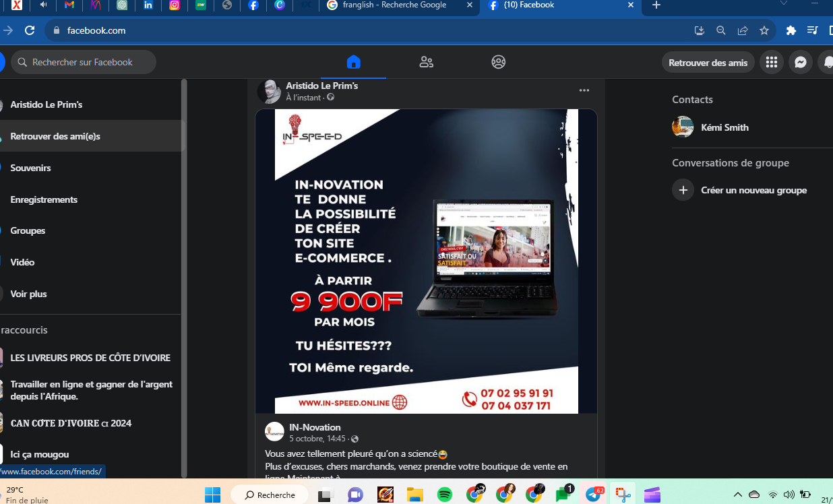Select Souvenirs in the left sidebar
The height and width of the screenshot is (504, 833).
[30, 168]
